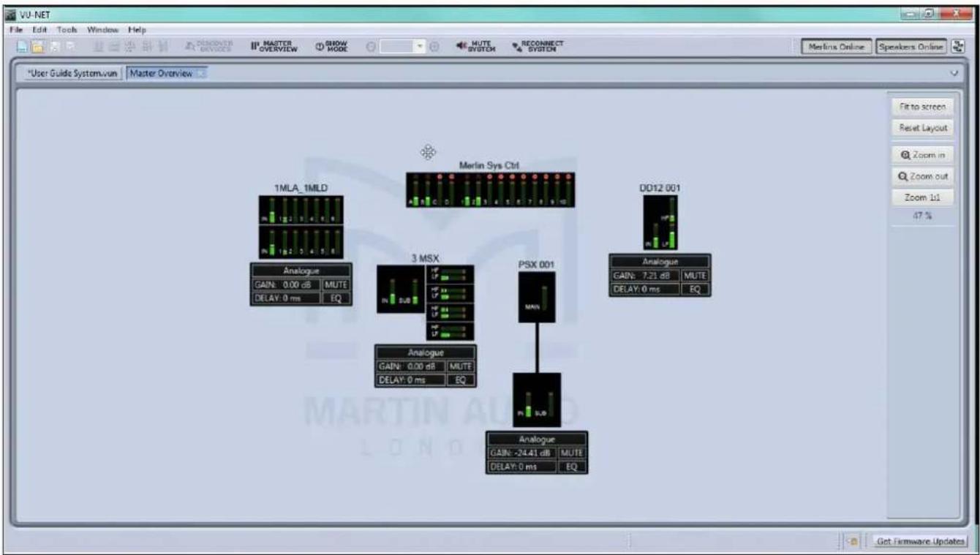The height and width of the screenshot is (555, 980).
Task: Click the Analogue header under PSX 001
Action: (537, 439)
